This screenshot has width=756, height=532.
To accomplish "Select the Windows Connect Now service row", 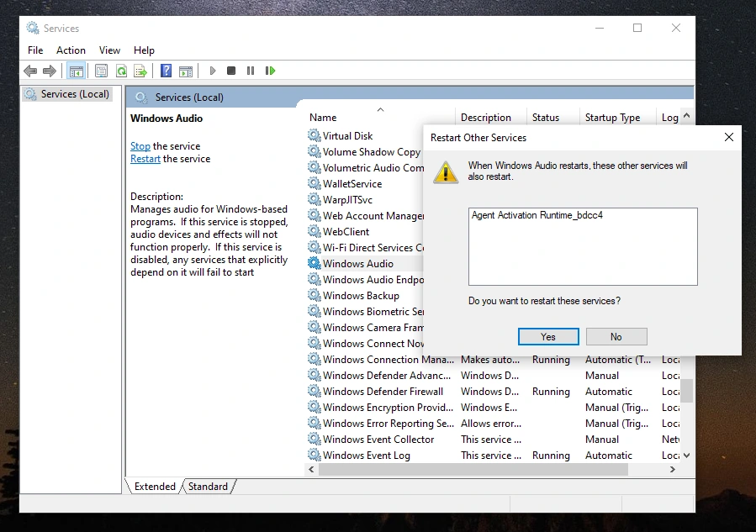I will point(365,343).
